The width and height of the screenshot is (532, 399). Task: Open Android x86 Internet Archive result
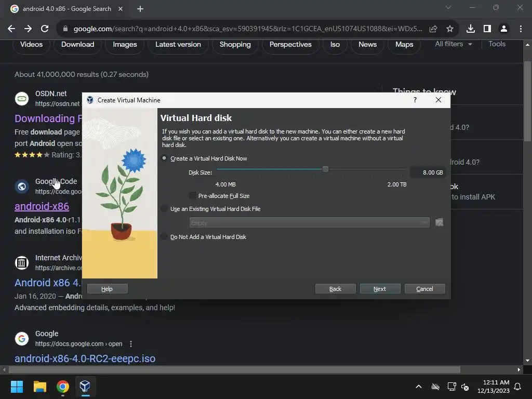coord(48,283)
